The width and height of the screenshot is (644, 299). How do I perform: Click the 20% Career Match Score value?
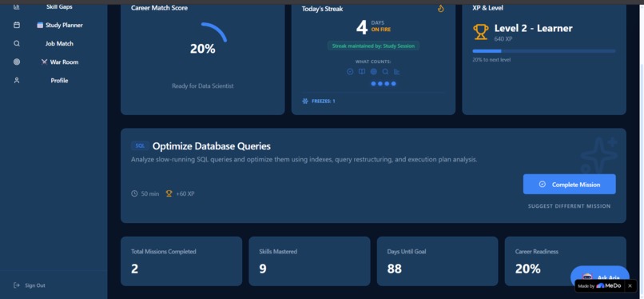(x=202, y=49)
